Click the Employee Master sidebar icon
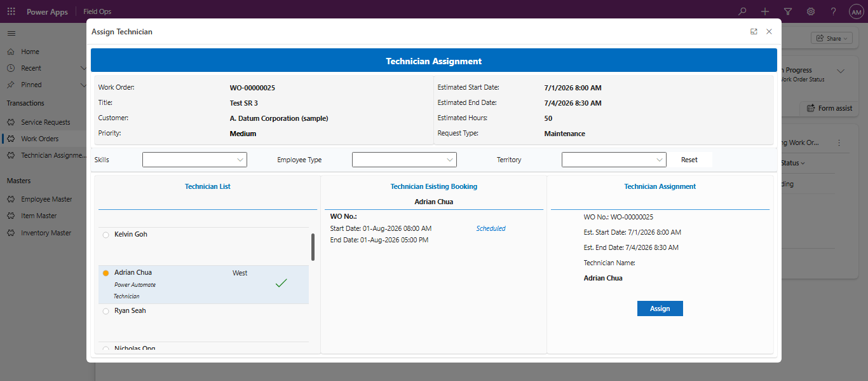Image resolution: width=868 pixels, height=381 pixels. (11, 199)
